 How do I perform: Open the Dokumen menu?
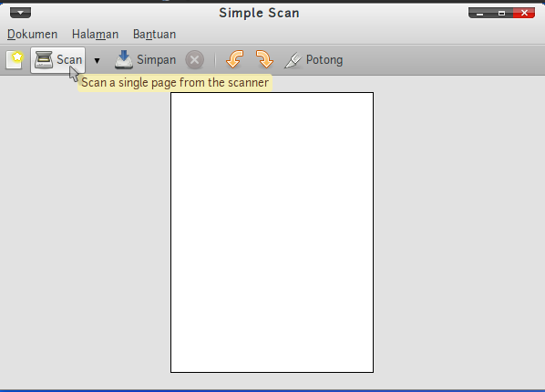(x=32, y=34)
